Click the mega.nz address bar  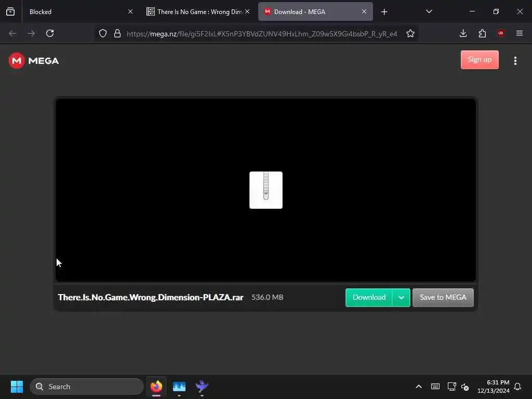262,34
